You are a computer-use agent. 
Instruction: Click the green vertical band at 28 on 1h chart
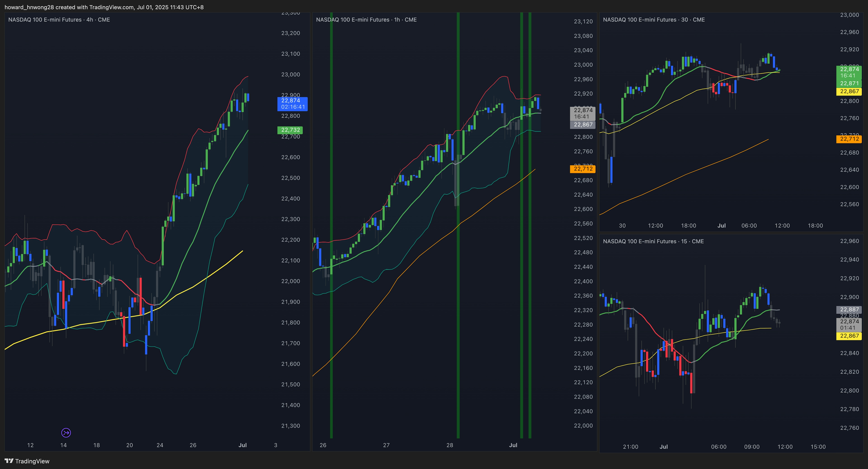pyautogui.click(x=458, y=225)
